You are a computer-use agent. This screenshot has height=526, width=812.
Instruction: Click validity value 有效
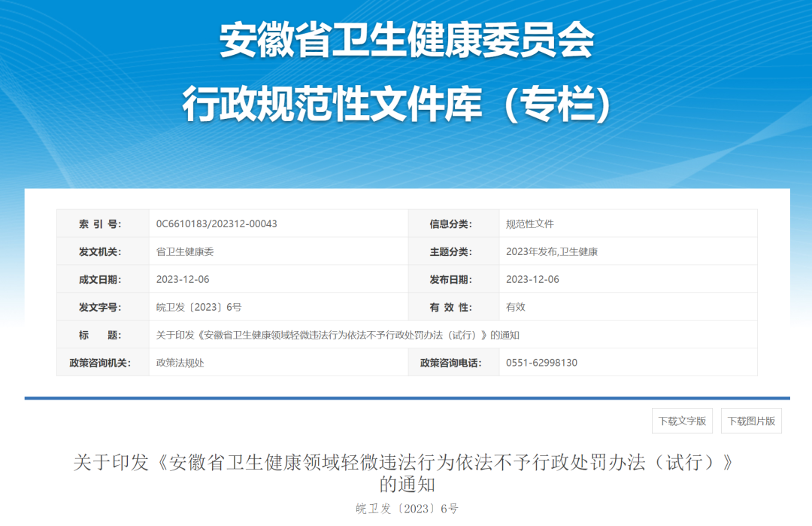point(515,307)
